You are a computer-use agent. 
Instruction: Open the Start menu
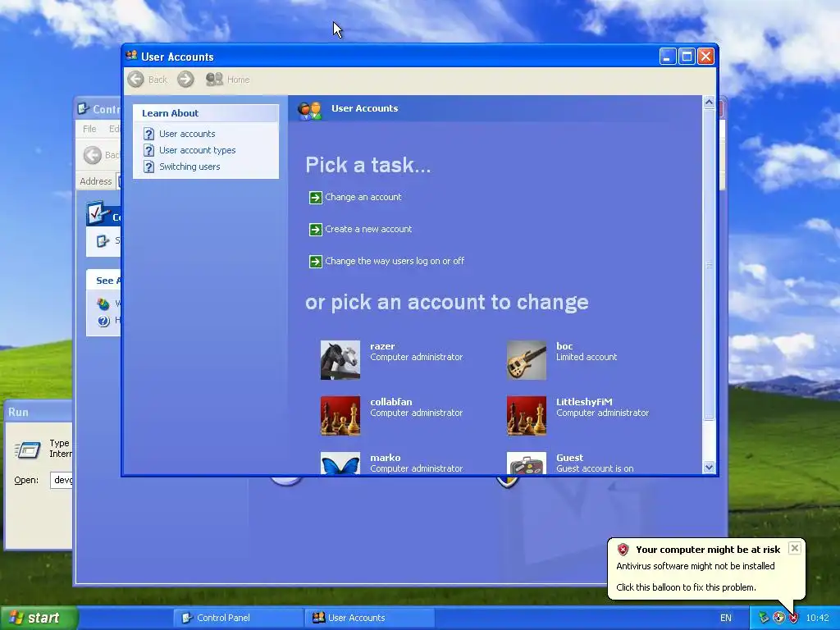pos(39,618)
